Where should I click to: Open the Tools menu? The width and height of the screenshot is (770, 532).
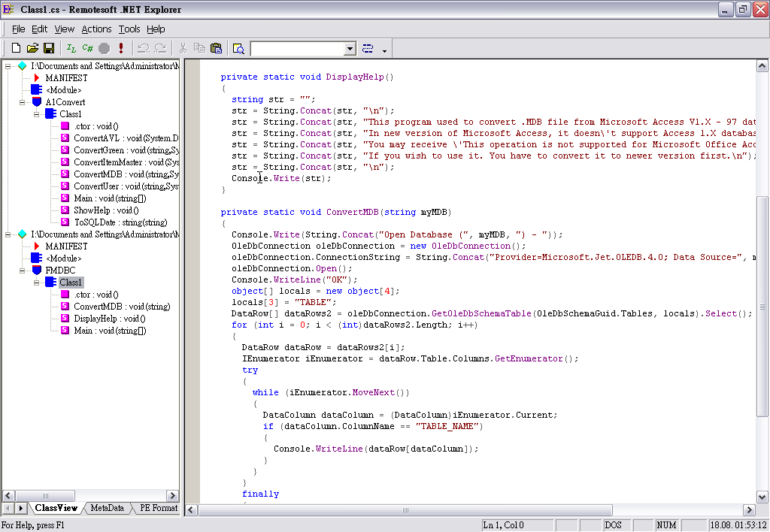(x=129, y=29)
